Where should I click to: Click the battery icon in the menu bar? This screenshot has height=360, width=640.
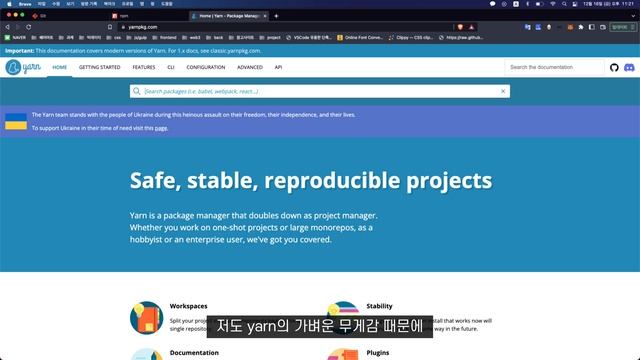(539, 4)
